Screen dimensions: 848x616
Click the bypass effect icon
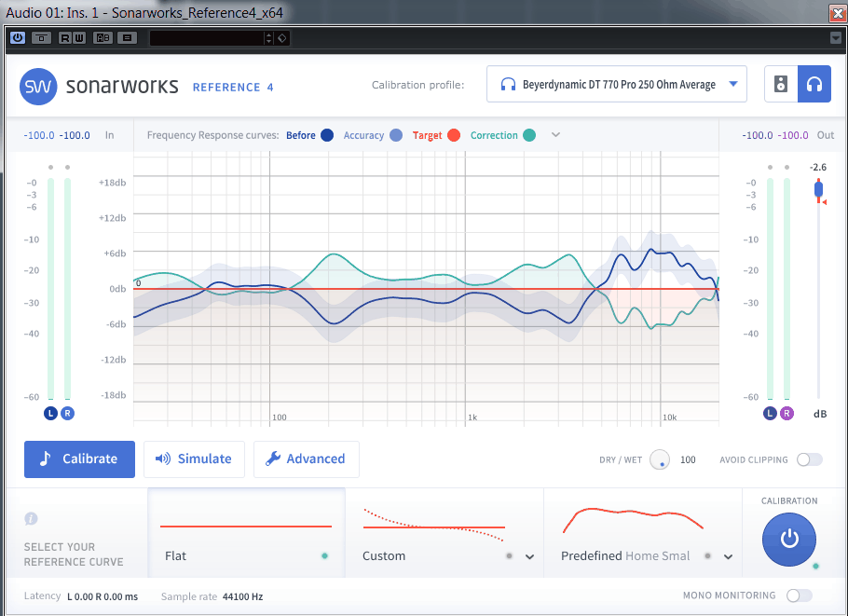[41, 38]
